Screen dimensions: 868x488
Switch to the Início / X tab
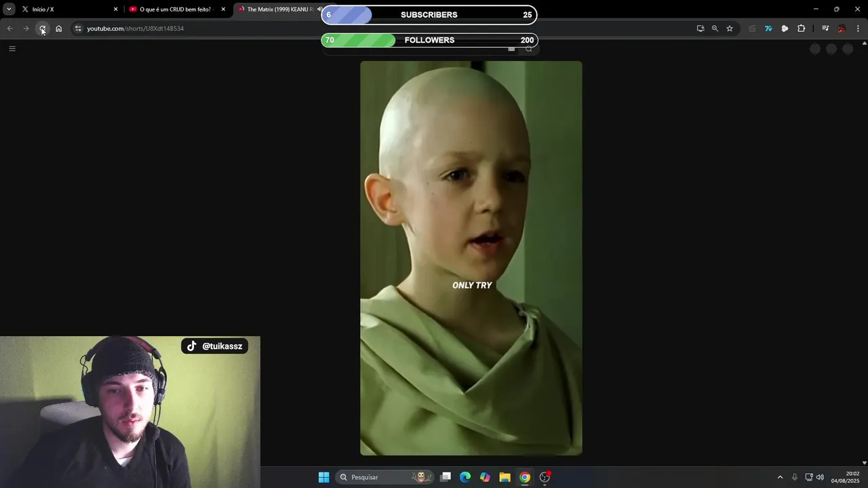71,9
